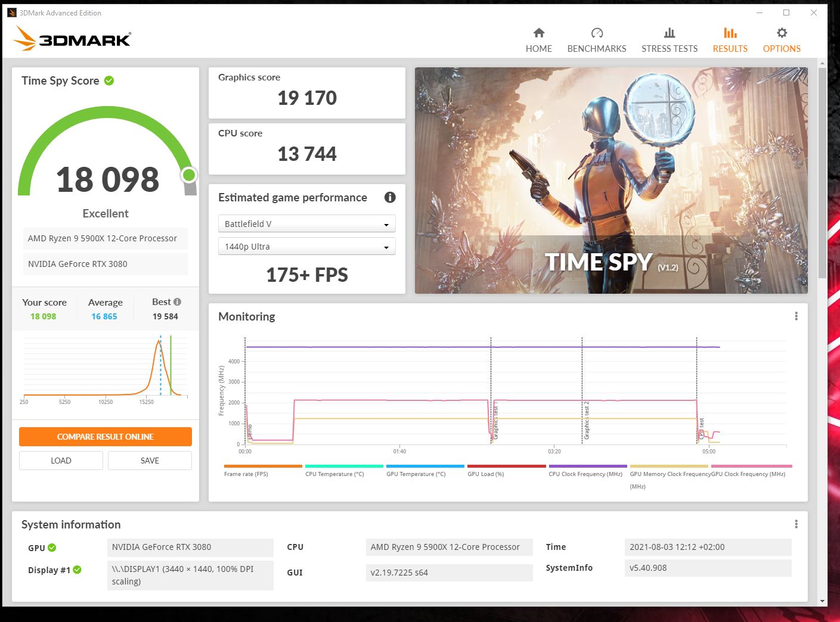The height and width of the screenshot is (622, 840).
Task: Click the 3DMark title bar app icon
Action: pos(11,13)
